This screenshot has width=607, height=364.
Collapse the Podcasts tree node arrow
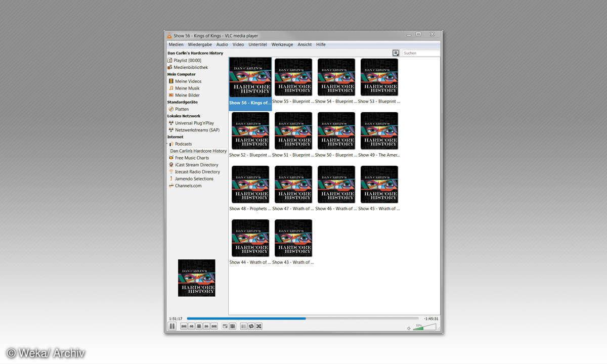pos(168,144)
